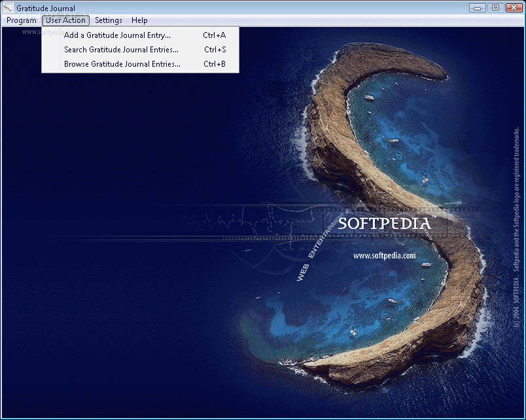Open the Settings menu

109,20
